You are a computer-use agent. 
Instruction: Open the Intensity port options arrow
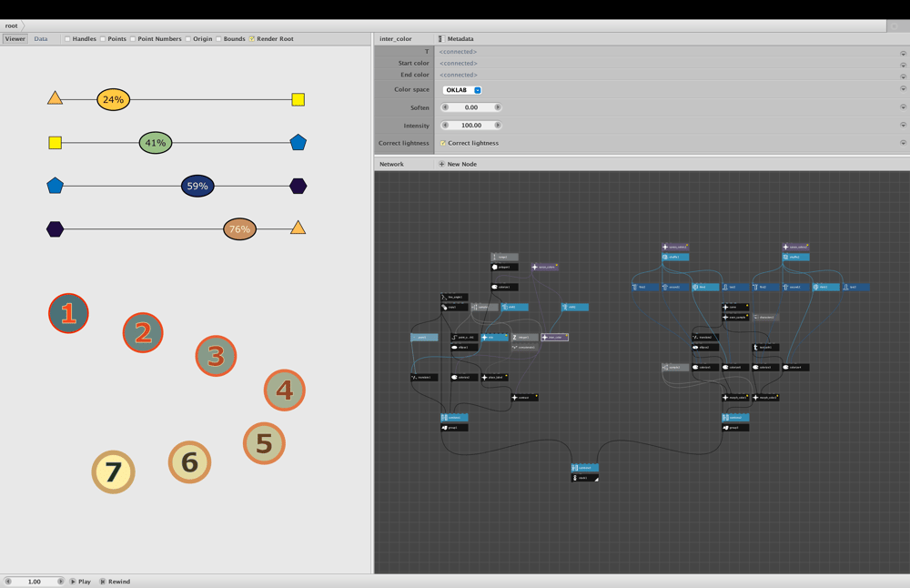coord(903,124)
